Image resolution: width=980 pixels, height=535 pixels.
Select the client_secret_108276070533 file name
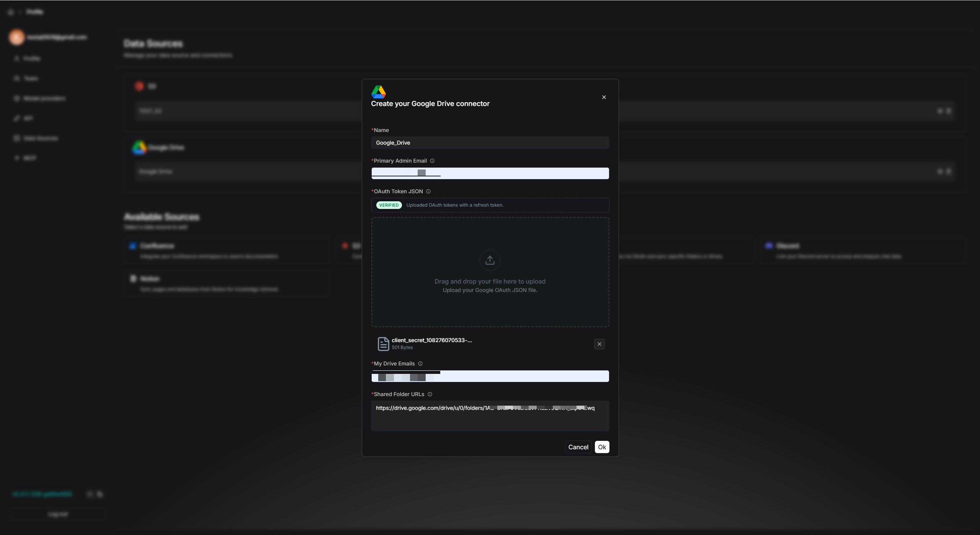[x=432, y=340]
